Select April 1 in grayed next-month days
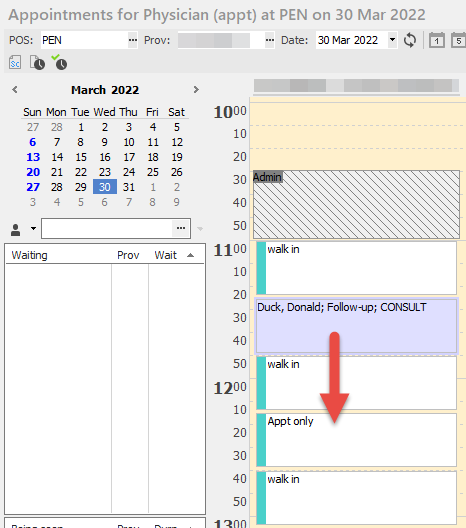The width and height of the screenshot is (466, 528). pos(153,187)
